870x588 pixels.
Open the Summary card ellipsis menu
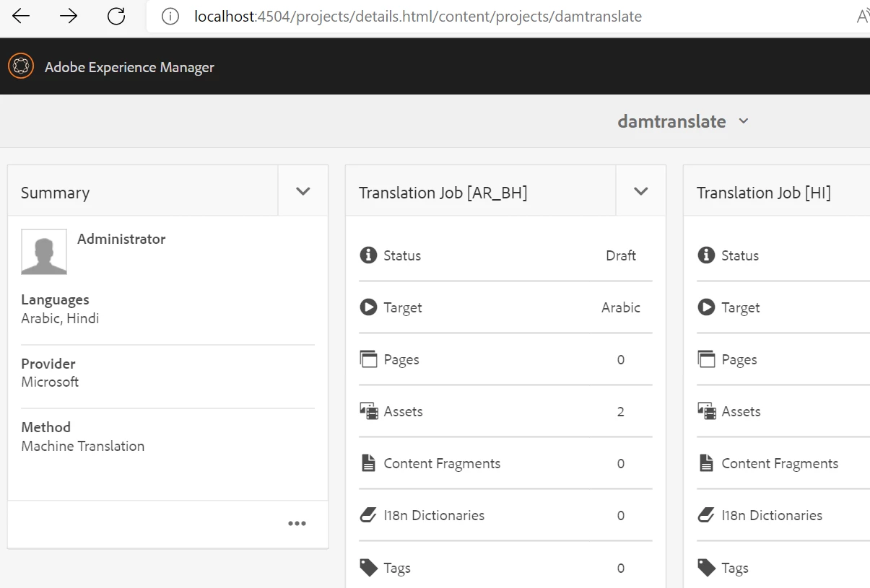click(x=297, y=524)
